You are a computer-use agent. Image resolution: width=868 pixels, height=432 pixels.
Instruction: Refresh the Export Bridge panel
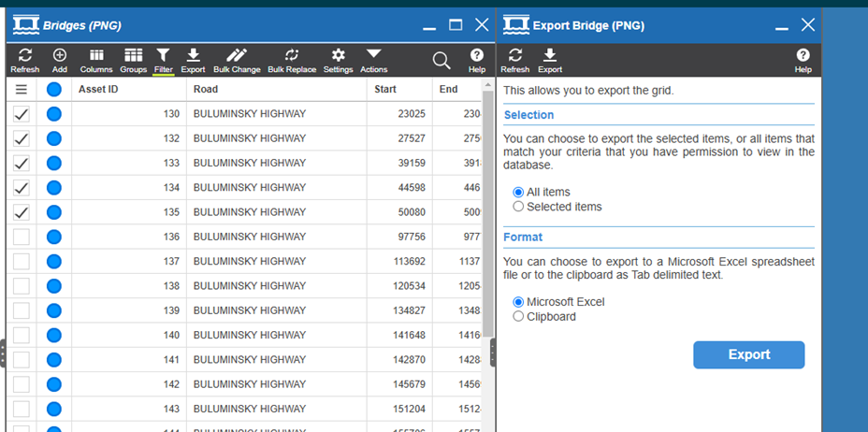click(x=514, y=60)
